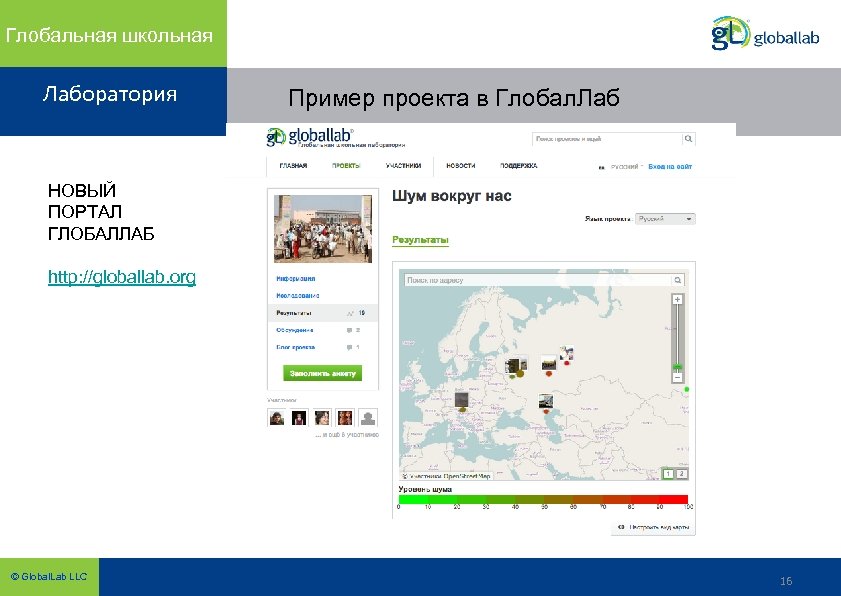Click the comment bubble icon in the Обсуждение row
The width and height of the screenshot is (841, 596).
[x=350, y=330]
